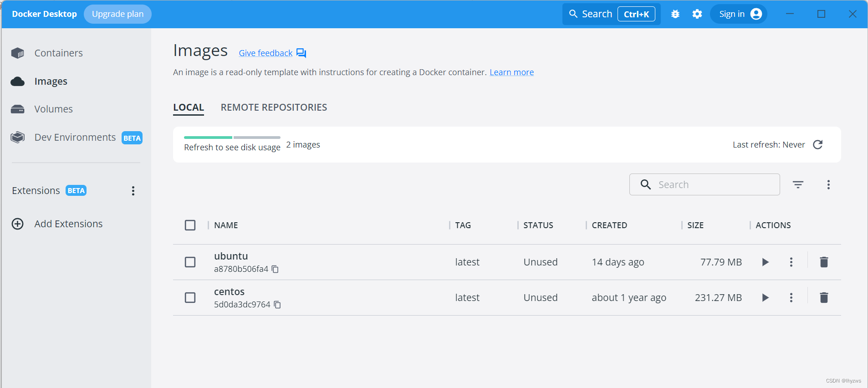Refresh the disk usage with the reload icon
The width and height of the screenshot is (868, 388).
click(x=818, y=145)
